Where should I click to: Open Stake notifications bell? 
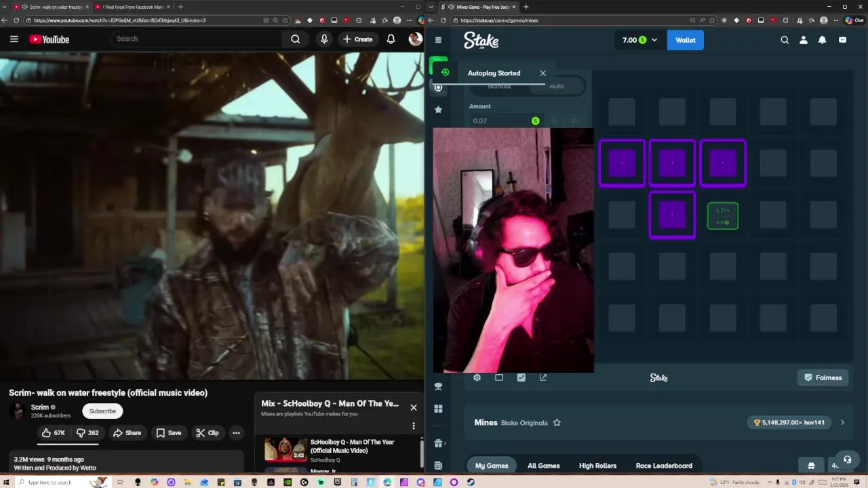pyautogui.click(x=822, y=40)
